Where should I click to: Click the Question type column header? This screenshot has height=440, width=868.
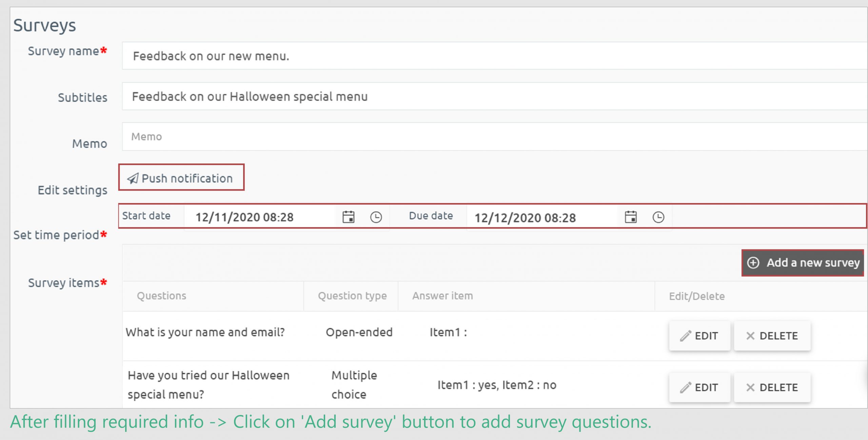click(x=352, y=296)
